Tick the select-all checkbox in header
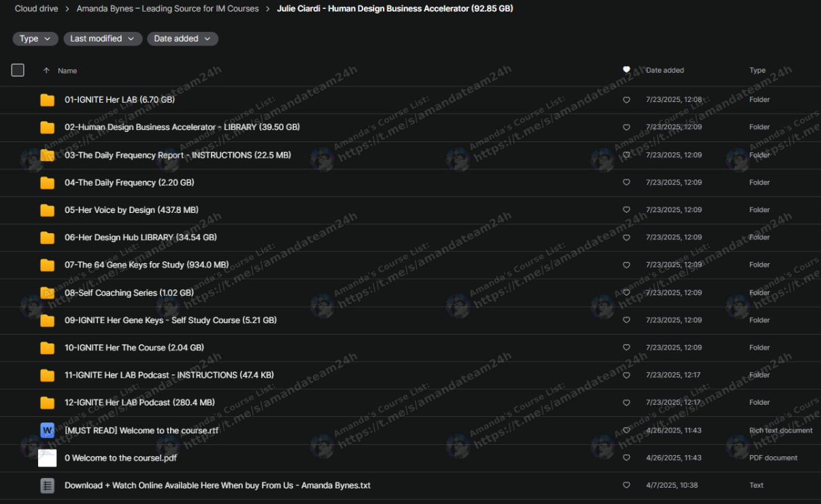 point(18,70)
